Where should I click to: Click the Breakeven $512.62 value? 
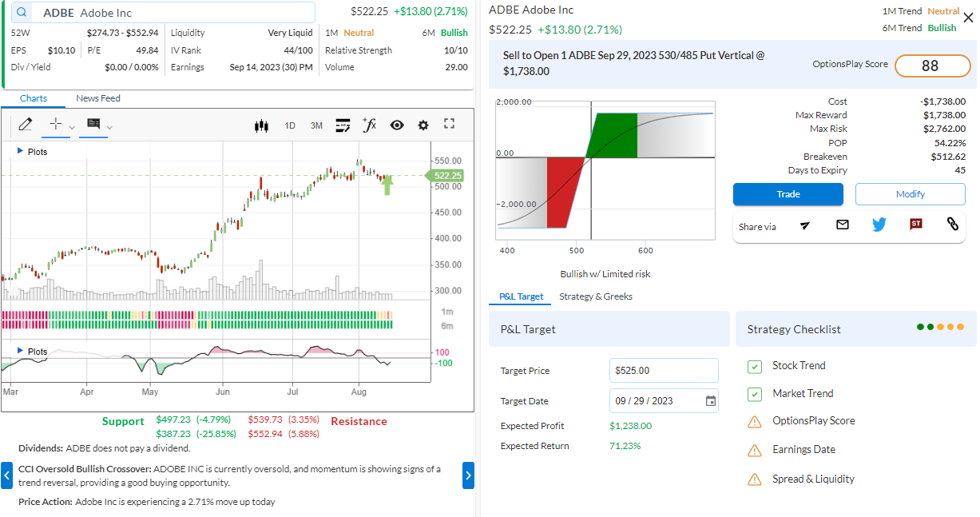(948, 157)
